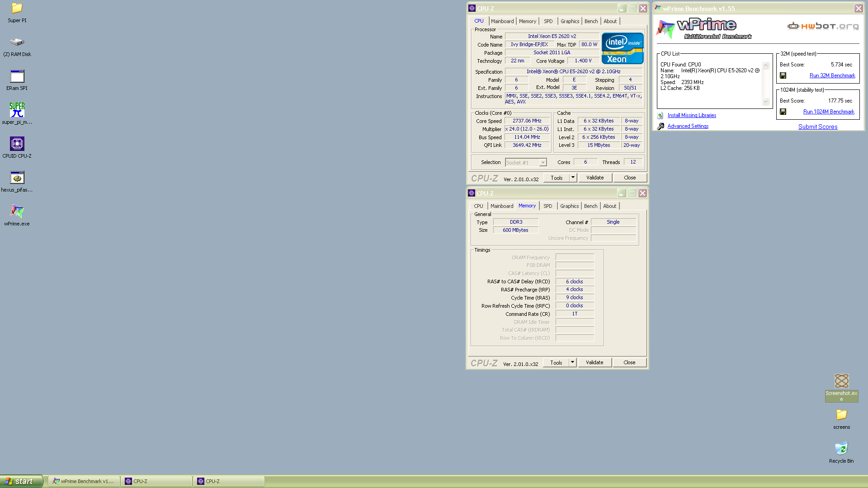Click the CPU-Z title bar icon in lower window
868x488 pixels.
coord(472,193)
